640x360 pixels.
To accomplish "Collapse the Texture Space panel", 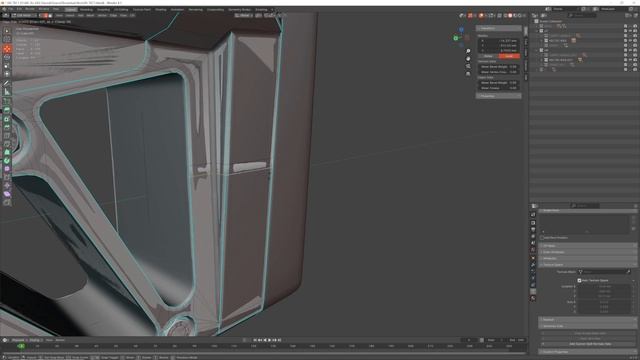I will [x=588, y=265].
